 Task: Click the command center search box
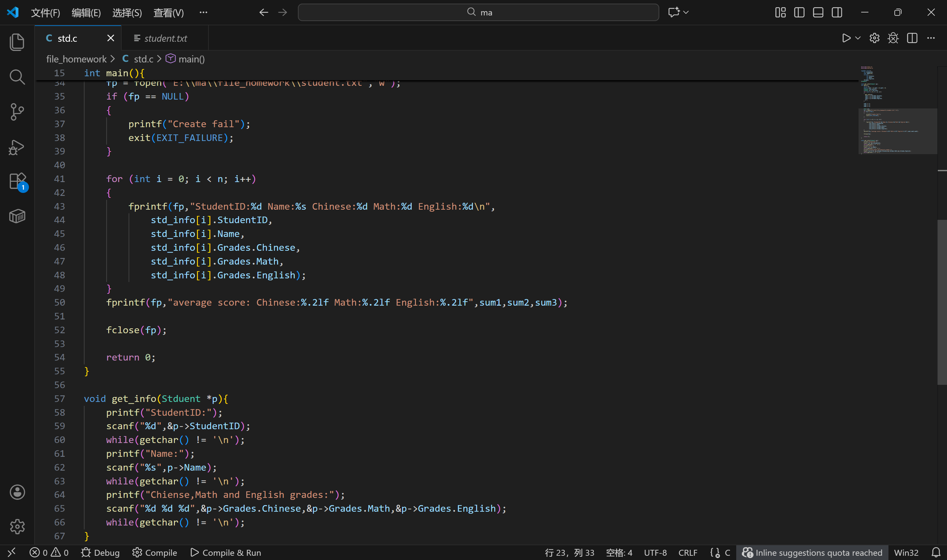[x=478, y=12]
